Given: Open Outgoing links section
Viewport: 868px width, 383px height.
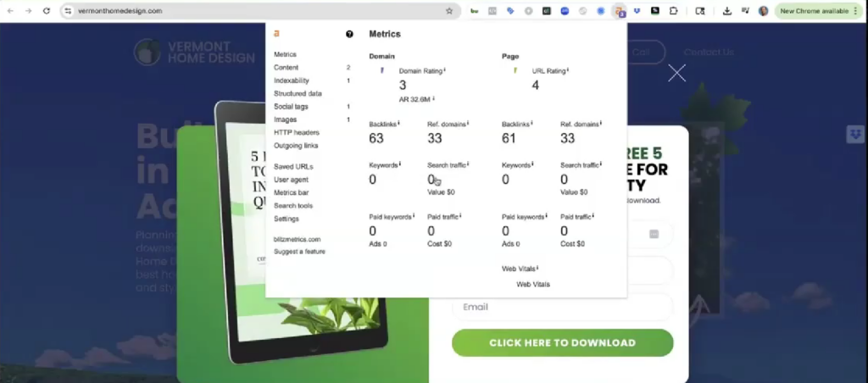Looking at the screenshot, I should [x=296, y=146].
